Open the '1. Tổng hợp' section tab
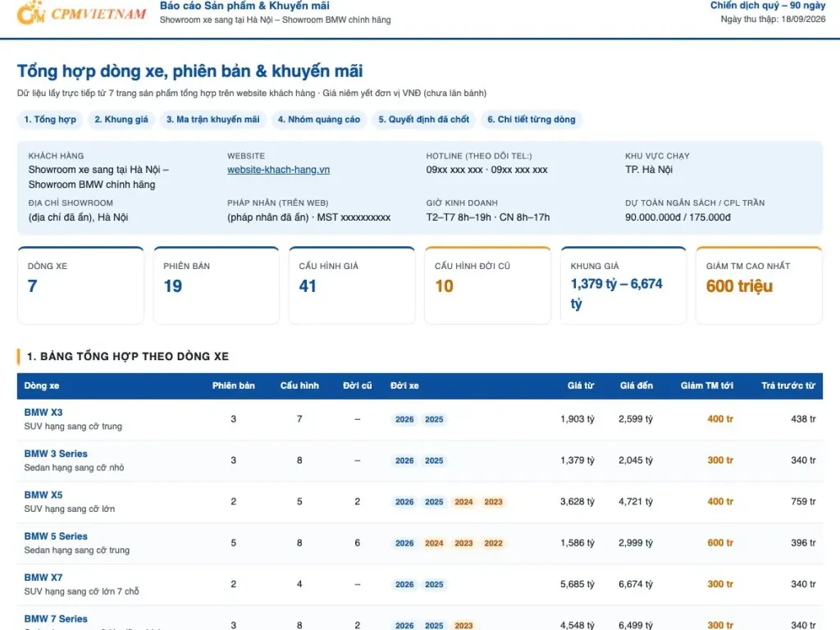Image resolution: width=840 pixels, height=630 pixels. tap(50, 120)
